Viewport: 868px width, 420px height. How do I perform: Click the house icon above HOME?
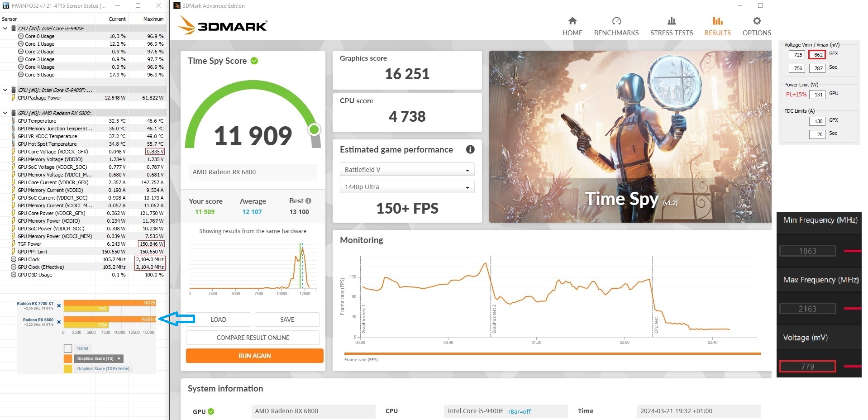tap(572, 21)
